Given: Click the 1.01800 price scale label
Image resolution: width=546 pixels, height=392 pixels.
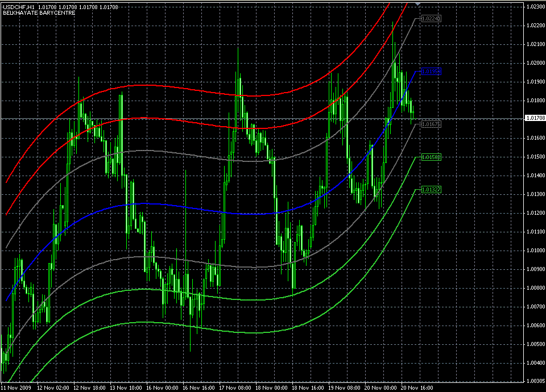Looking at the screenshot, I should click(536, 101).
